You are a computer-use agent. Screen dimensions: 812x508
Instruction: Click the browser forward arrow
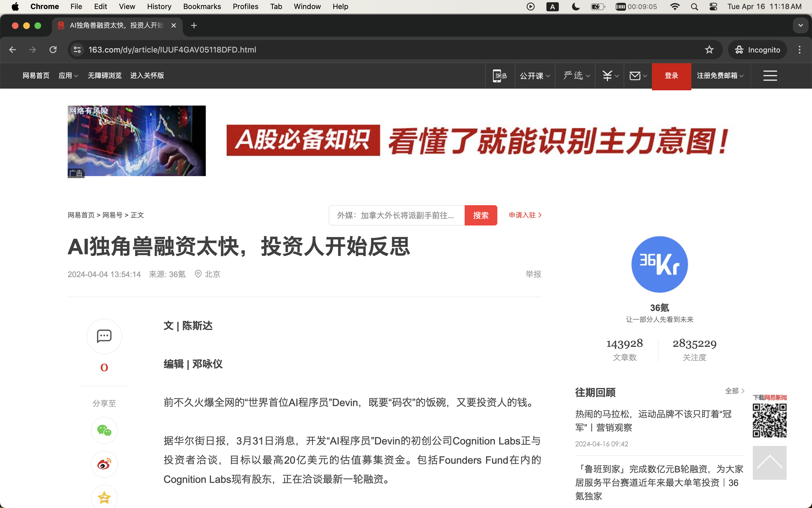32,50
